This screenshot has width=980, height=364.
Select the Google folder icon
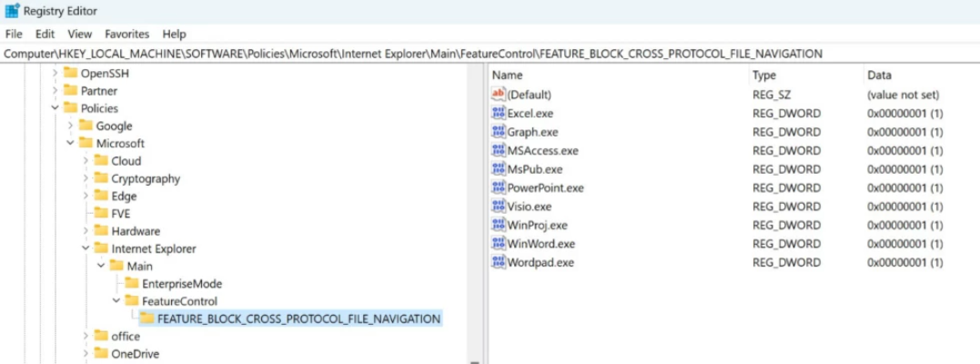[x=86, y=125]
